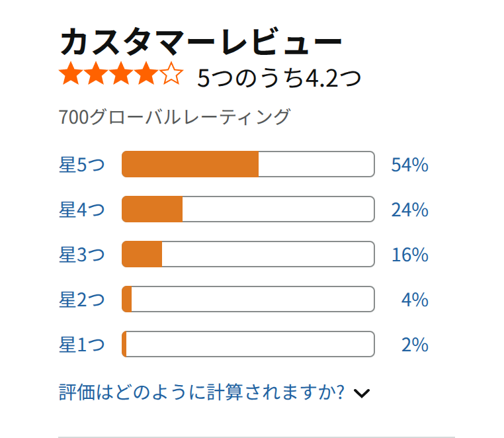Click the first filled orange star
The image size is (504, 438).
71,73
